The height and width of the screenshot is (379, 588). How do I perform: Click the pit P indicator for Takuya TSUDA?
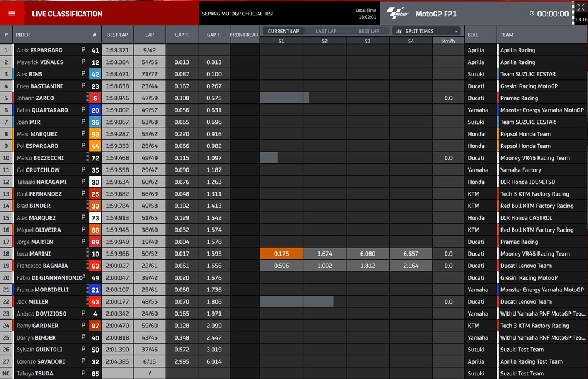83,373
